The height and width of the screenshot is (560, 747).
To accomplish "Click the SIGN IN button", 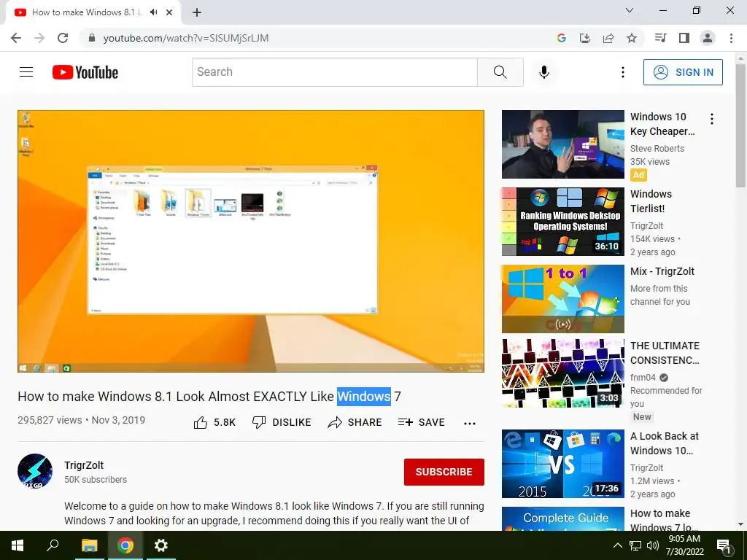I will (x=683, y=72).
